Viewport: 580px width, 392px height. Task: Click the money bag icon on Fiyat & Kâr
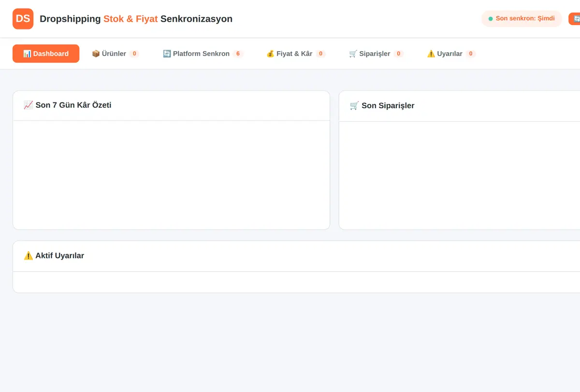(x=270, y=54)
